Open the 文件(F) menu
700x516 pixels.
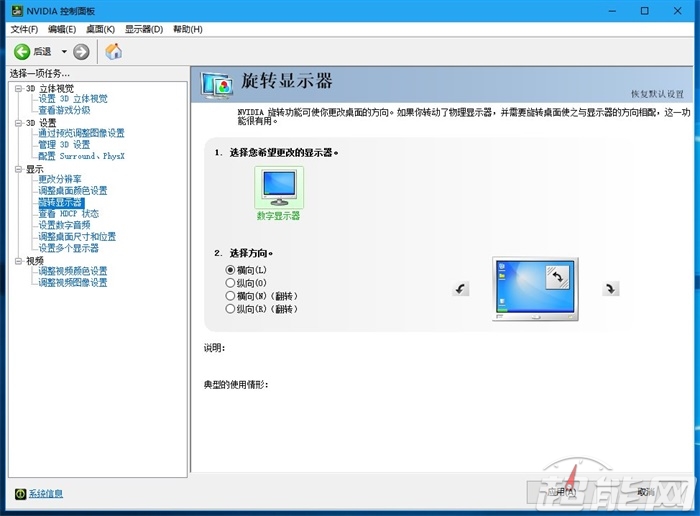click(24, 29)
